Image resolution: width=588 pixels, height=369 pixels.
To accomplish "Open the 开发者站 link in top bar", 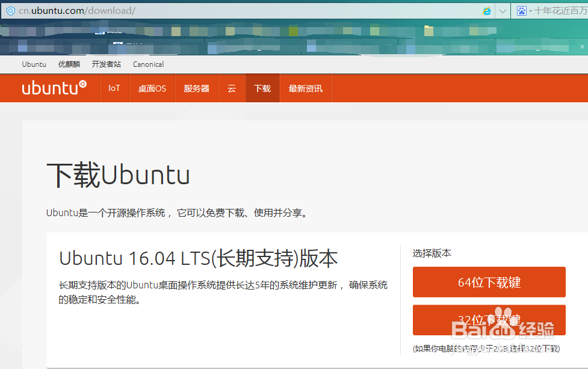I will [x=106, y=64].
